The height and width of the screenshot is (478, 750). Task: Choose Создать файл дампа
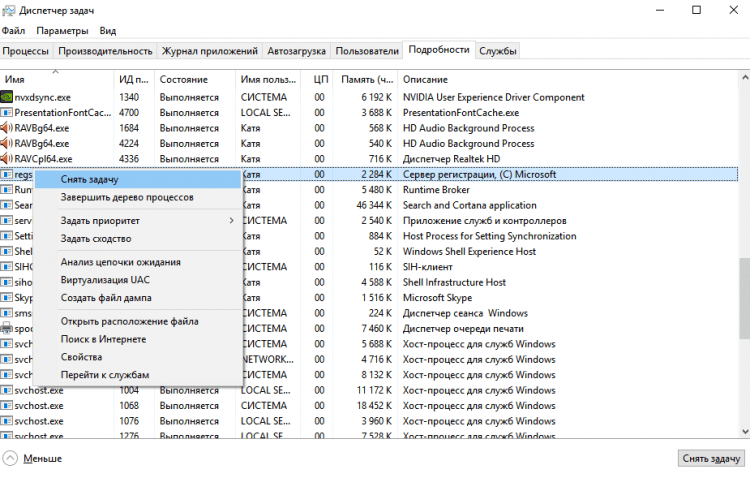(138, 297)
